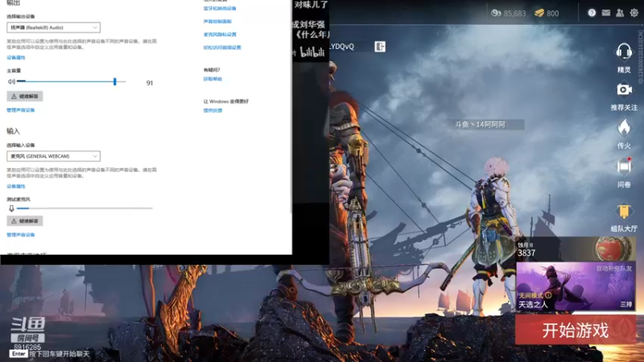Click the YDQvQ player ID text
Image resolution: width=644 pixels, height=362 pixels.
341,47
